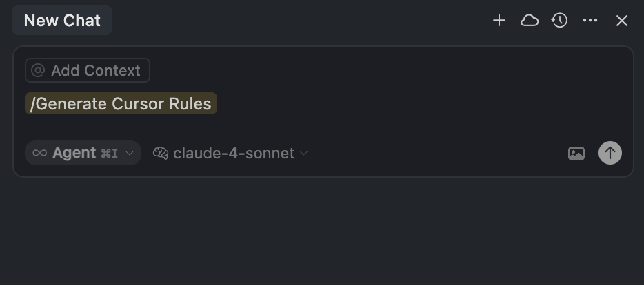Click the ⌘I shortcut label on Agent
The width and height of the screenshot is (644, 285).
point(109,153)
